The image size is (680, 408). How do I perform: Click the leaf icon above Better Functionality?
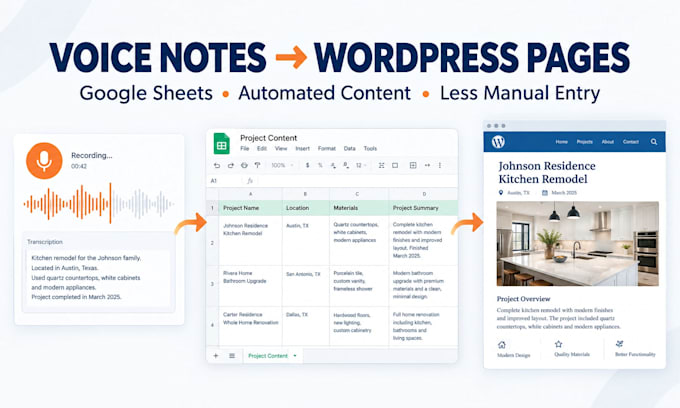click(x=619, y=344)
